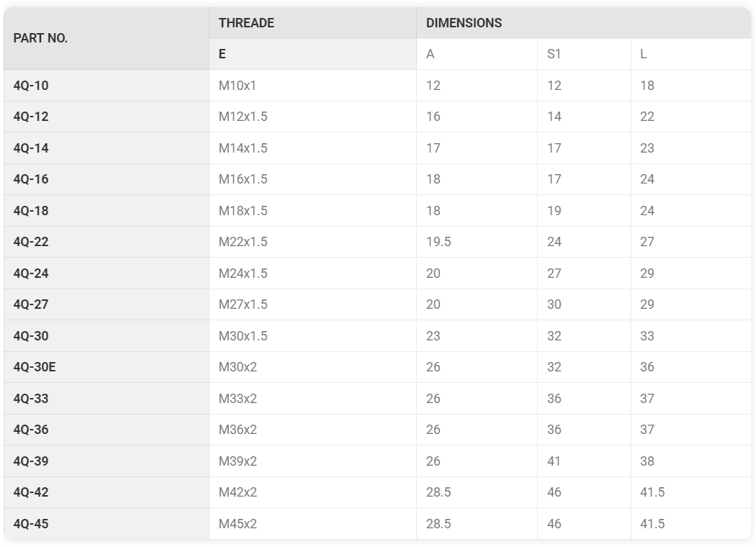
Task: Click the DIMENSIONS header cell
Action: click(584, 23)
